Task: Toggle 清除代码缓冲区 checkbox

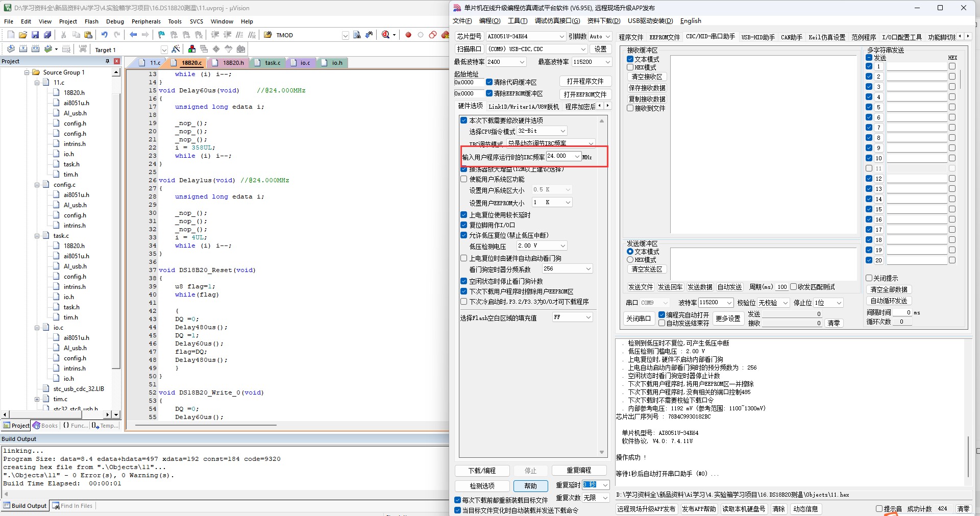Action: (489, 82)
